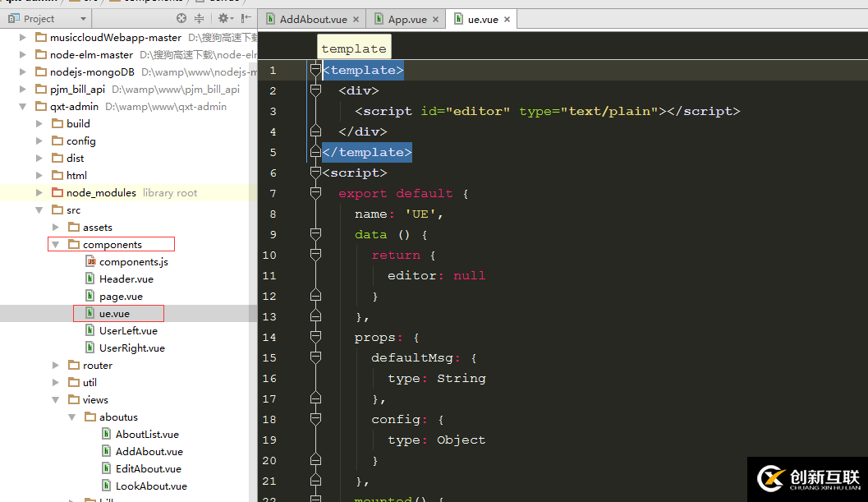Fold the script block at line 6

315,173
